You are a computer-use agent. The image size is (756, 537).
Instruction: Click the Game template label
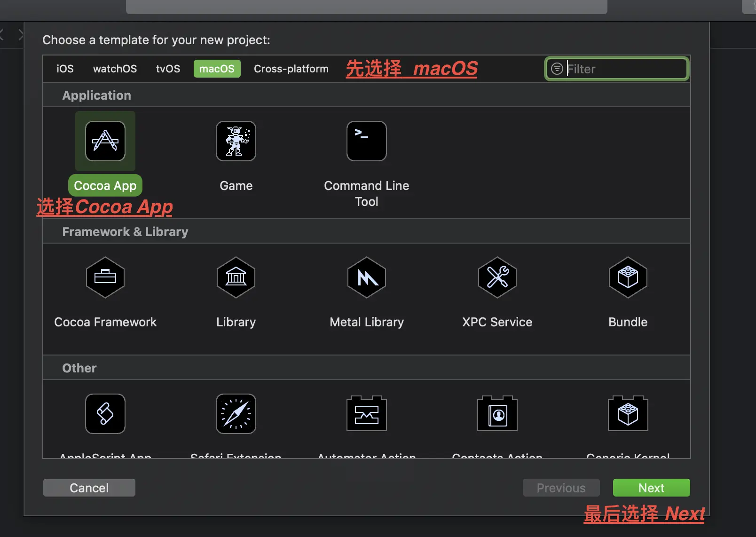tap(236, 186)
